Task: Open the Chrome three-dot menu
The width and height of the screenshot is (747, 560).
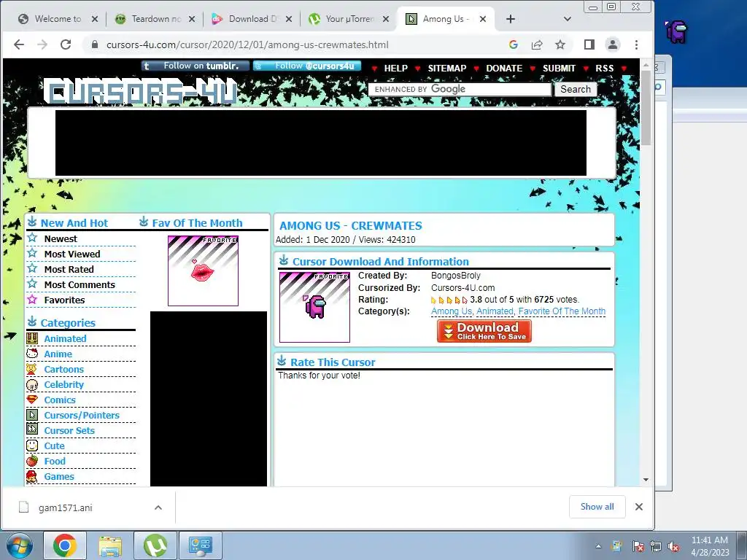Action: pyautogui.click(x=636, y=44)
